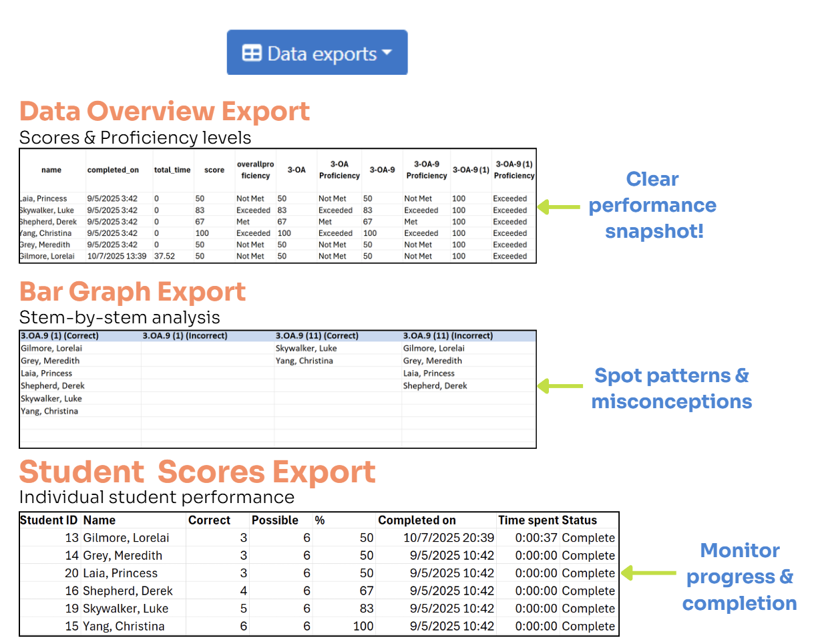Image resolution: width=816 pixels, height=644 pixels.
Task: Click the 'Clear performance snapshot!' caption
Action: (652, 206)
